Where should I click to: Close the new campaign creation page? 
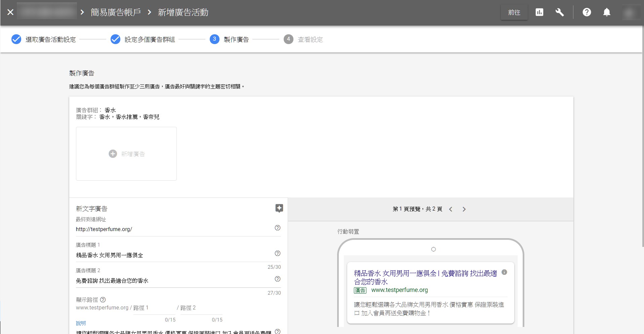(x=10, y=12)
